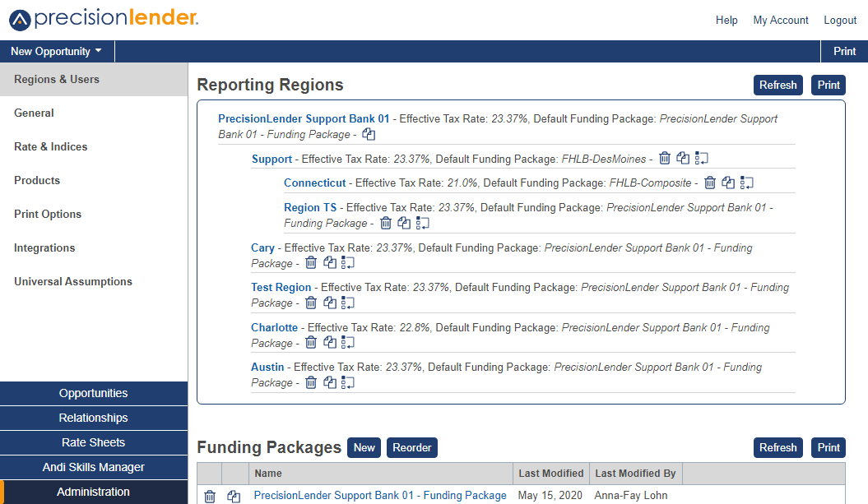Delete the Austin region
Screen dimensions: 868x504
[311, 382]
